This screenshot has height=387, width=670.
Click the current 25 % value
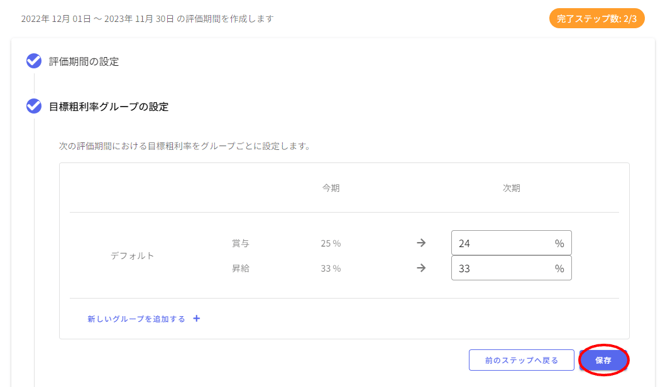(331, 243)
